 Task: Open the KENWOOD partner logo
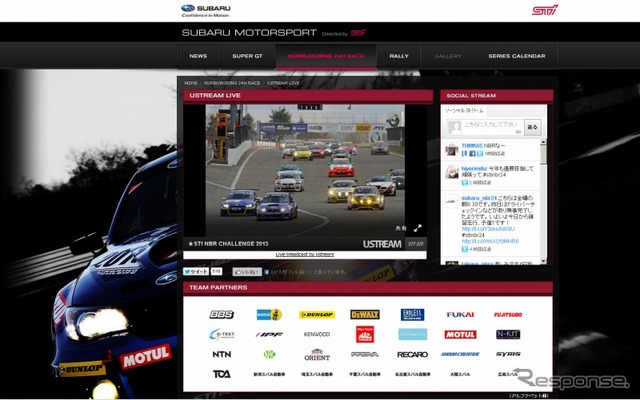click(x=317, y=334)
